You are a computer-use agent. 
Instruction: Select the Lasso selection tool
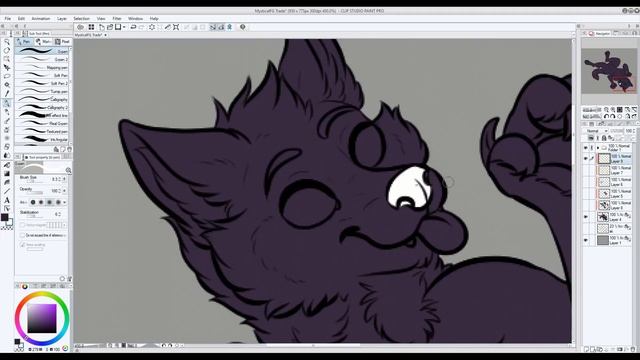tap(7, 76)
